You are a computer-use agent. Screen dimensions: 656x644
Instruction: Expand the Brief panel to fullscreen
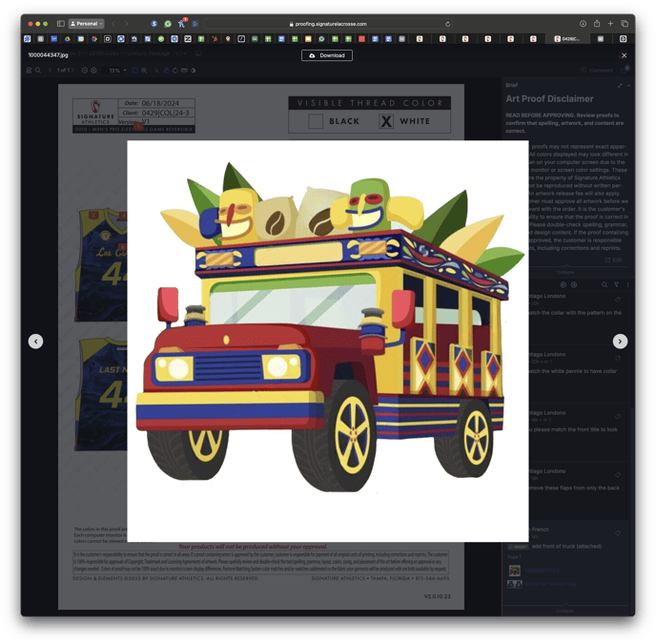[619, 85]
